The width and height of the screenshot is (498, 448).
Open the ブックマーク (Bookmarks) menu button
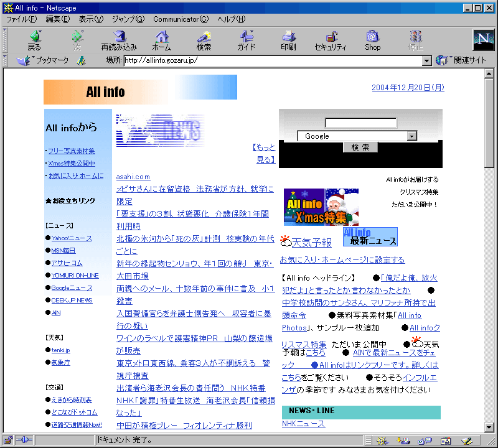coord(42,60)
